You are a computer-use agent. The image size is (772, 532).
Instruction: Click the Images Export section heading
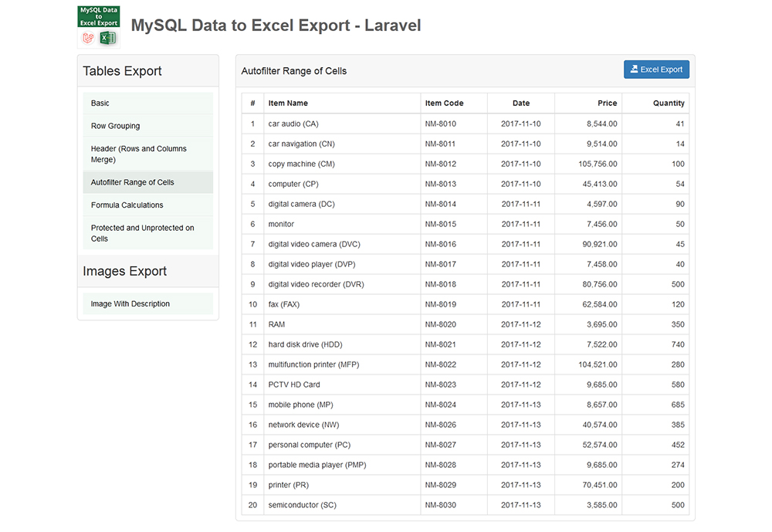point(124,271)
